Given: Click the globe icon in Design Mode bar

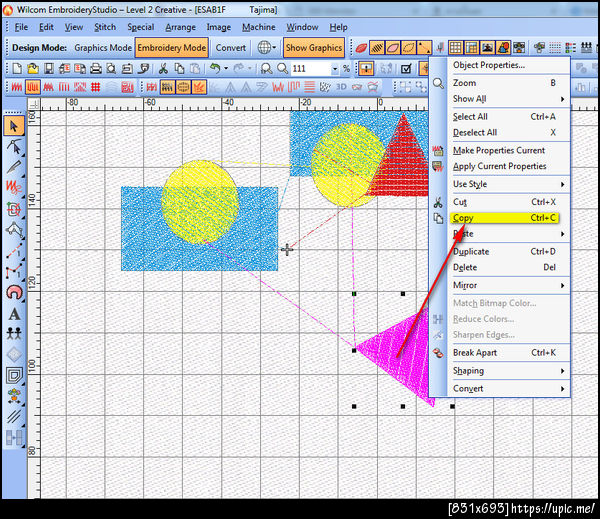Looking at the screenshot, I should click(264, 48).
